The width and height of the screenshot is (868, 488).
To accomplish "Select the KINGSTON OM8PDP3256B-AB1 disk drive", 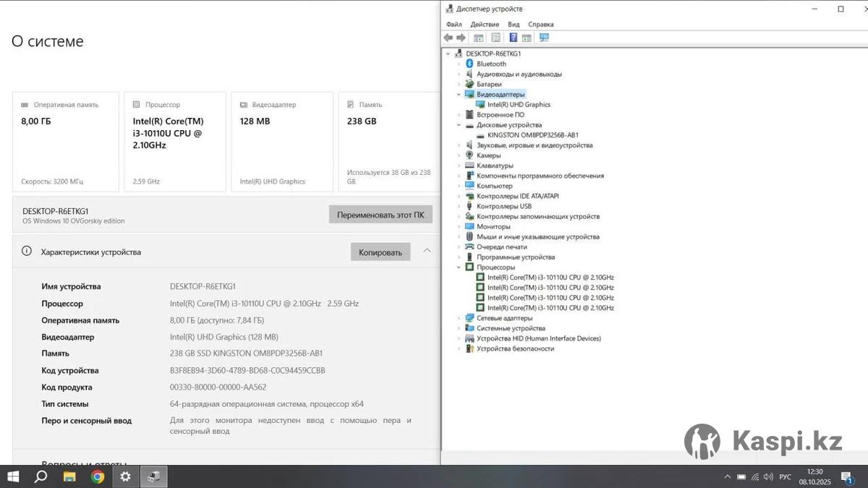I will (x=532, y=135).
